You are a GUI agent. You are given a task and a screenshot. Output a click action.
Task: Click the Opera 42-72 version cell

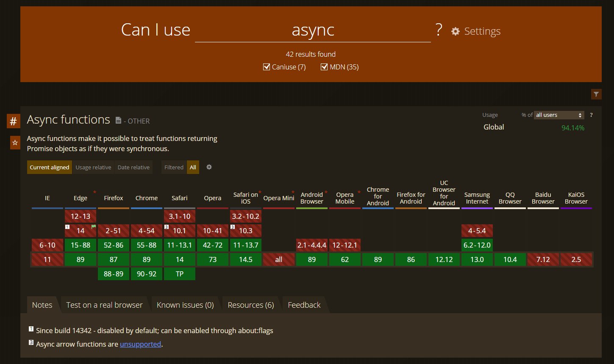(213, 245)
